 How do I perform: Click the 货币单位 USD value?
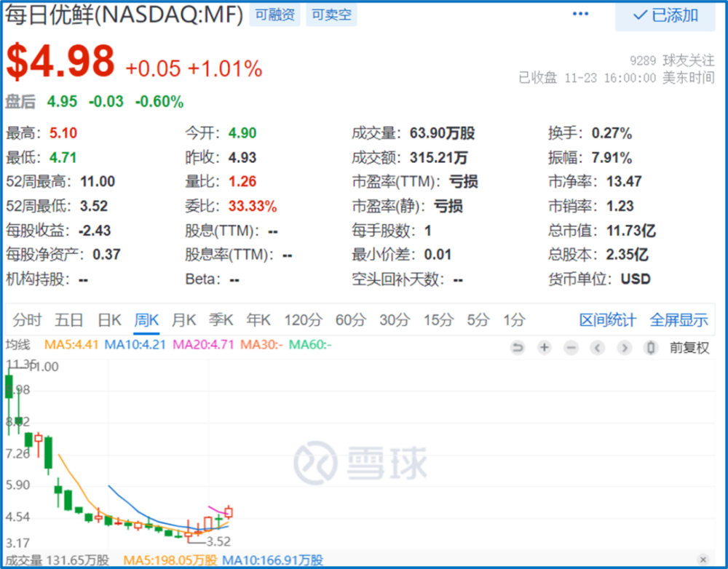[636, 279]
